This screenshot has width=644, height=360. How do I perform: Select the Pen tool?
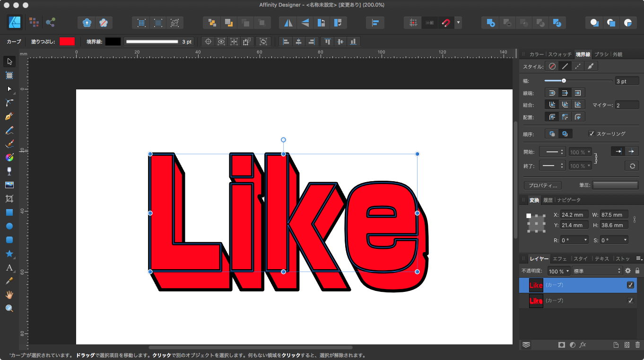9,116
